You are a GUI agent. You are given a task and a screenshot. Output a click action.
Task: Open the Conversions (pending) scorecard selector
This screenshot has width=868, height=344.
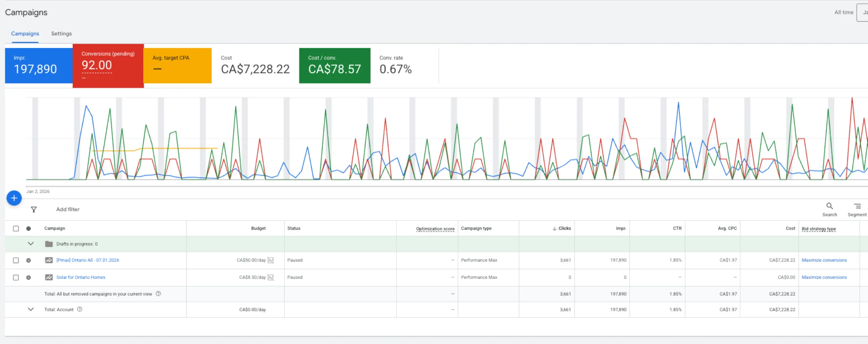[x=108, y=66]
